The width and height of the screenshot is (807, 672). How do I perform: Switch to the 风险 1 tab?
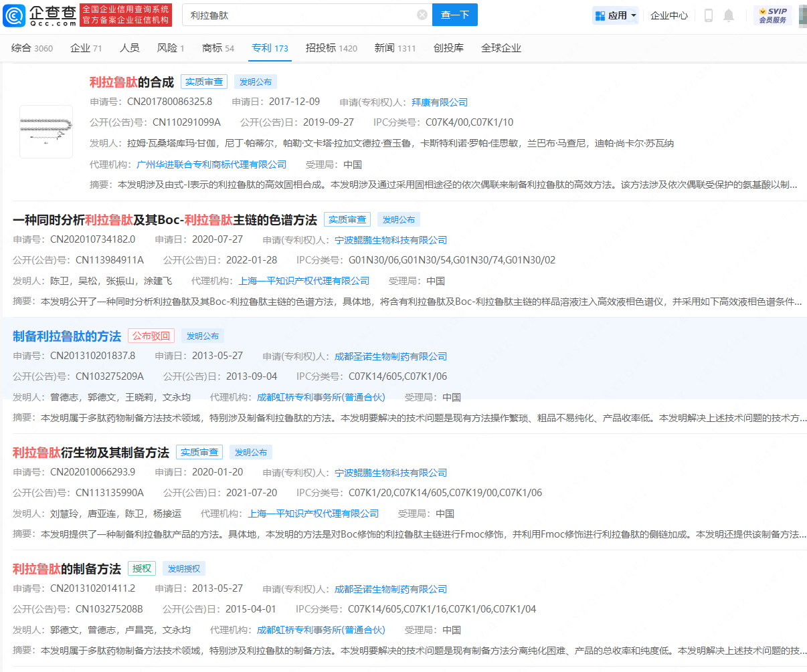pos(171,48)
